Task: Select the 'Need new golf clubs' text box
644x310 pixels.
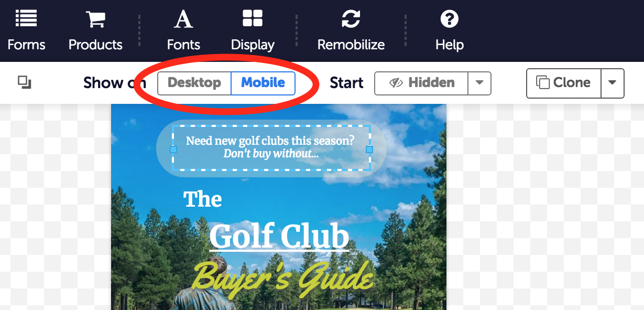Action: pyautogui.click(x=271, y=147)
